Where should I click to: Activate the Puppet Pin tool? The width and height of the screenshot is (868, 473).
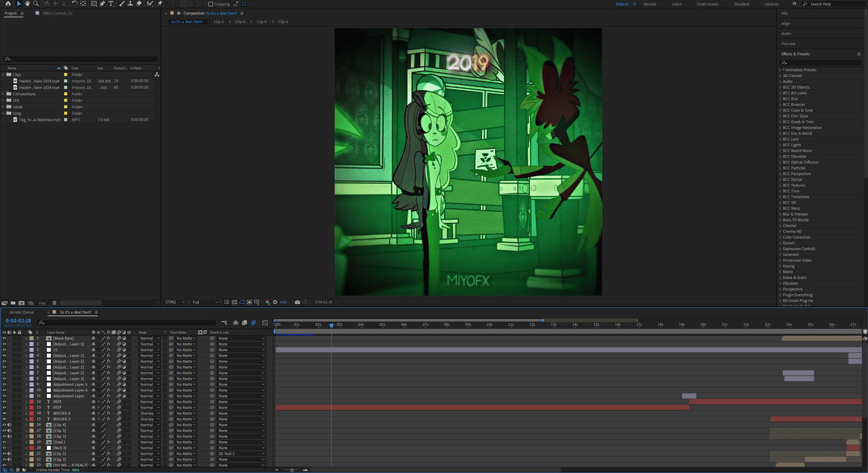[160, 4]
